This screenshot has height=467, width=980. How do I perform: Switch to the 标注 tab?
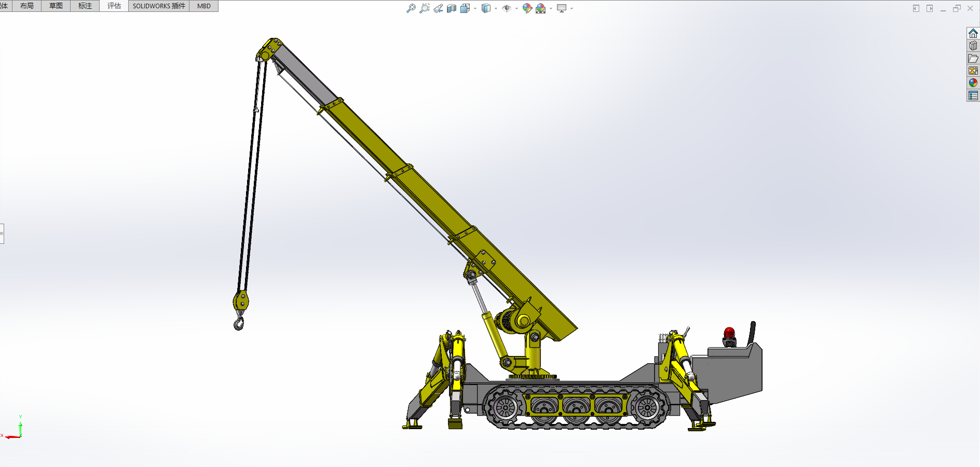(85, 6)
